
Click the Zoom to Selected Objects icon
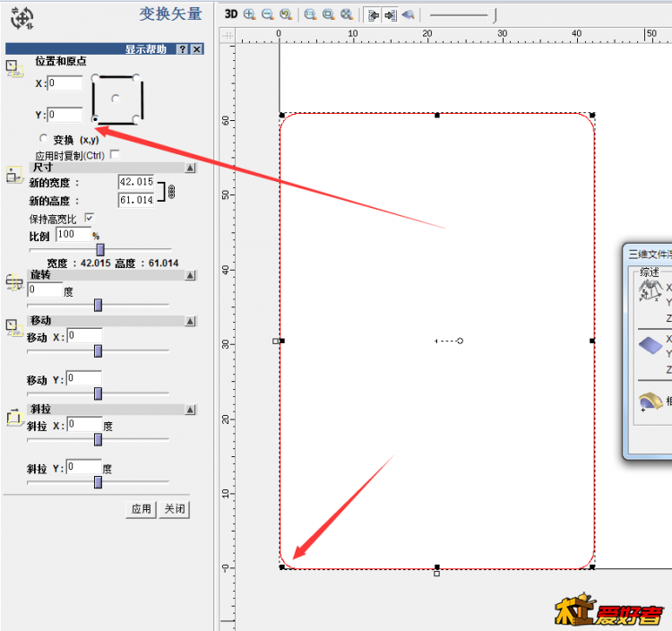point(347,14)
